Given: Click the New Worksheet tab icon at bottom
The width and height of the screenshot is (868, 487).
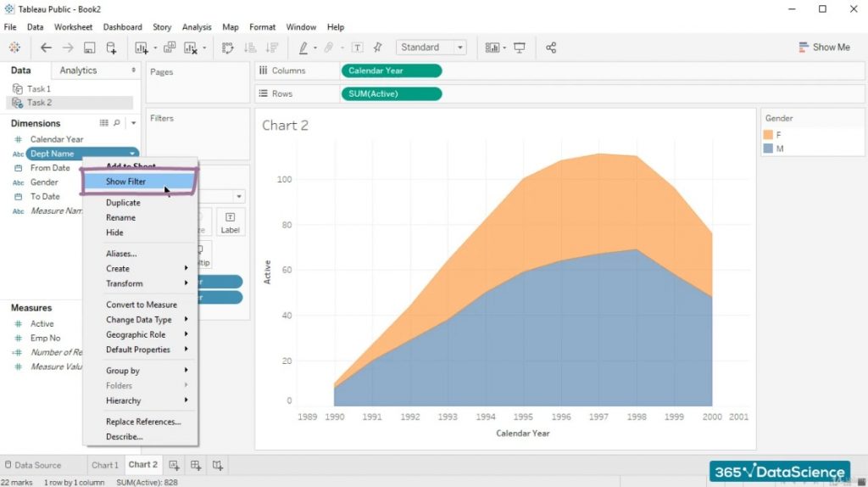Looking at the screenshot, I should [174, 466].
